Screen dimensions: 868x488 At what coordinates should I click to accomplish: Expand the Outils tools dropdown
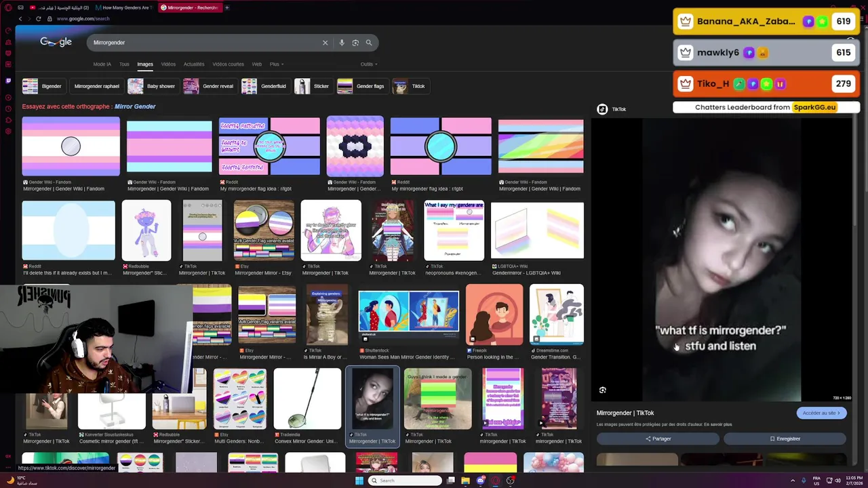369,64
